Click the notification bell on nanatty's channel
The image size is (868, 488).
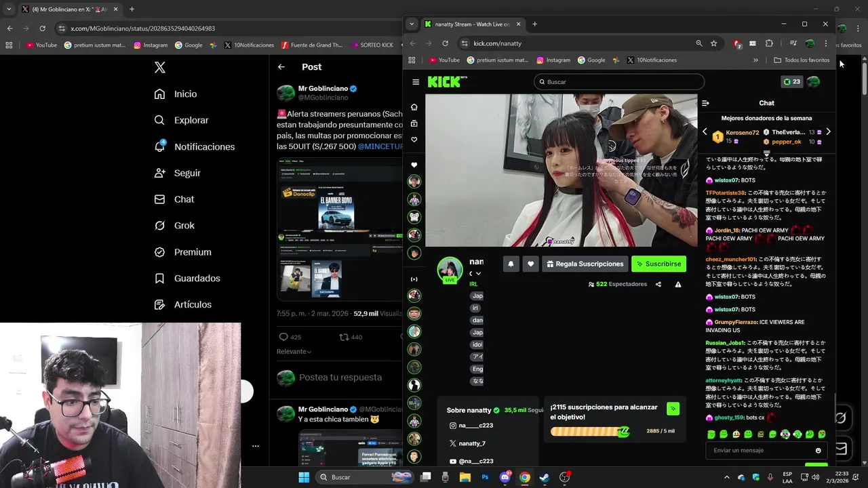[x=511, y=264]
